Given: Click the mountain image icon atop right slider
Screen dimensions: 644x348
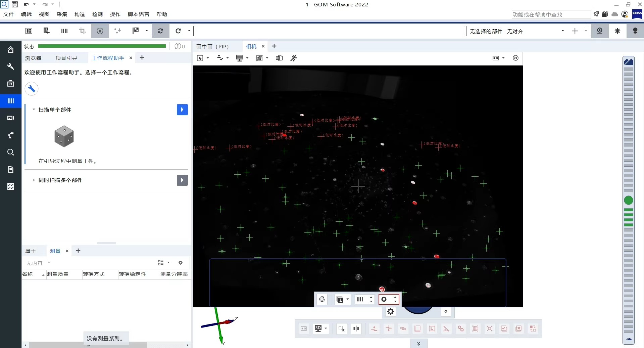Looking at the screenshot, I should pos(629,61).
